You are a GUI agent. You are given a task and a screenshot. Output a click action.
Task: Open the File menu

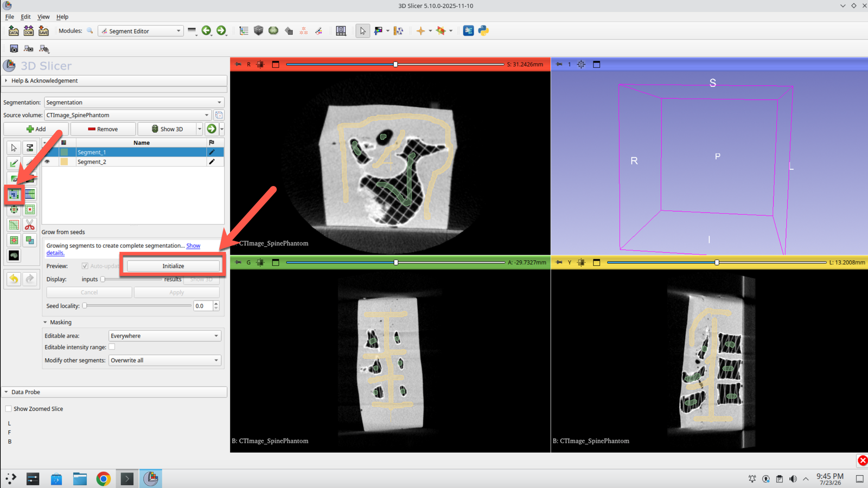pyautogui.click(x=10, y=17)
